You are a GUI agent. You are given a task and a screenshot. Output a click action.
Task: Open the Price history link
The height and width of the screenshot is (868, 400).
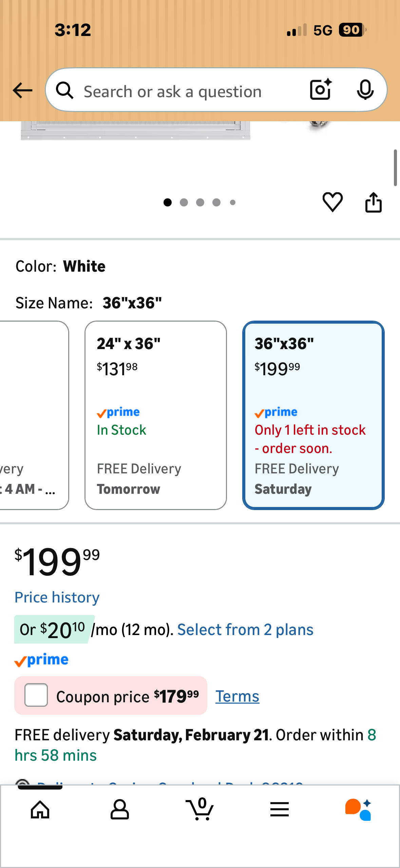[x=57, y=597]
